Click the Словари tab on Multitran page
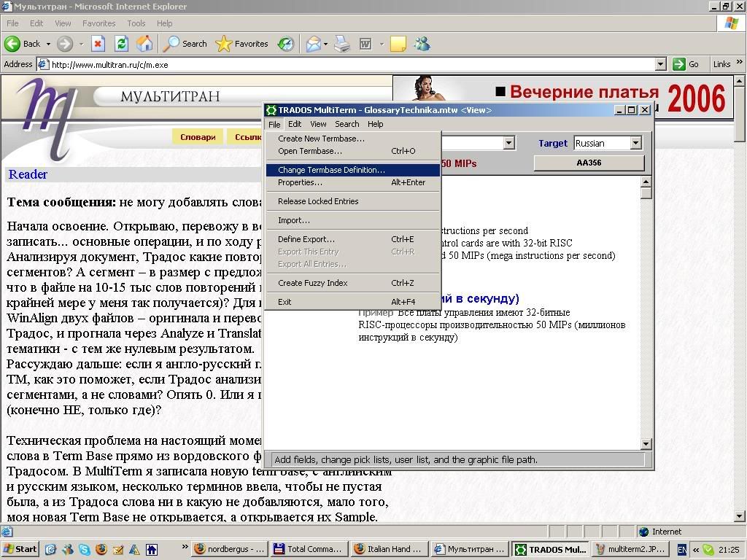 tap(198, 137)
